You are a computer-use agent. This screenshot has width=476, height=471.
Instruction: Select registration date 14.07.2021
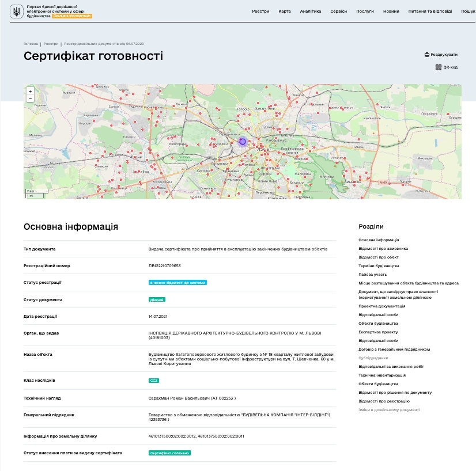point(158,316)
